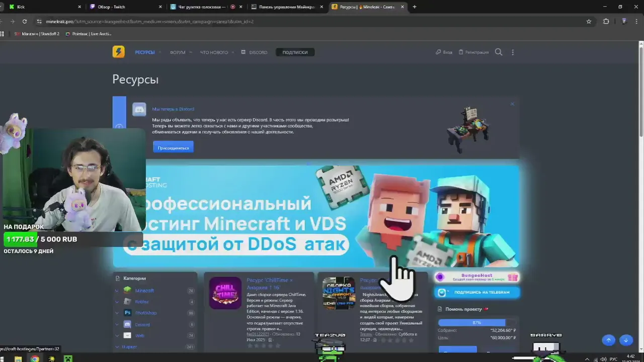Click the 87% donation progress bar
Screen dimensions: 644x362
477,322
